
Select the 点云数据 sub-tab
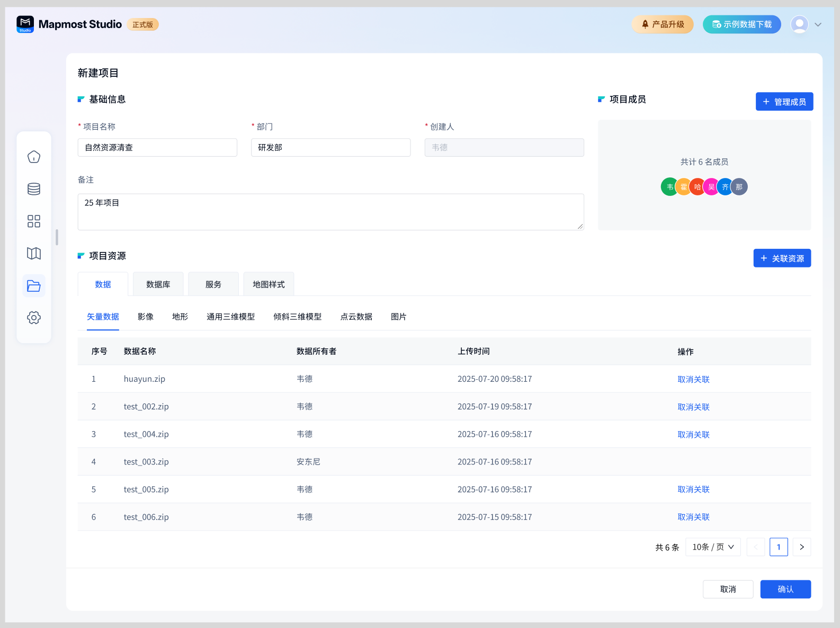[356, 317]
